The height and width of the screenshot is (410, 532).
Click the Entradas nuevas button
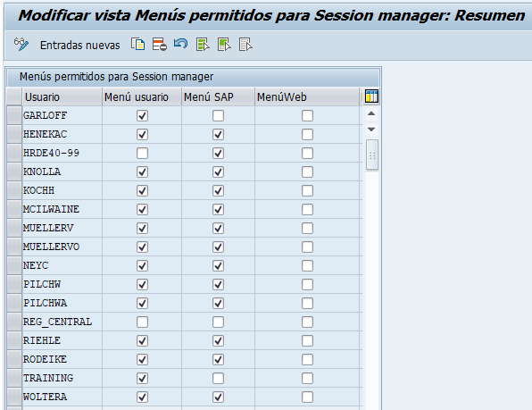coord(79,46)
